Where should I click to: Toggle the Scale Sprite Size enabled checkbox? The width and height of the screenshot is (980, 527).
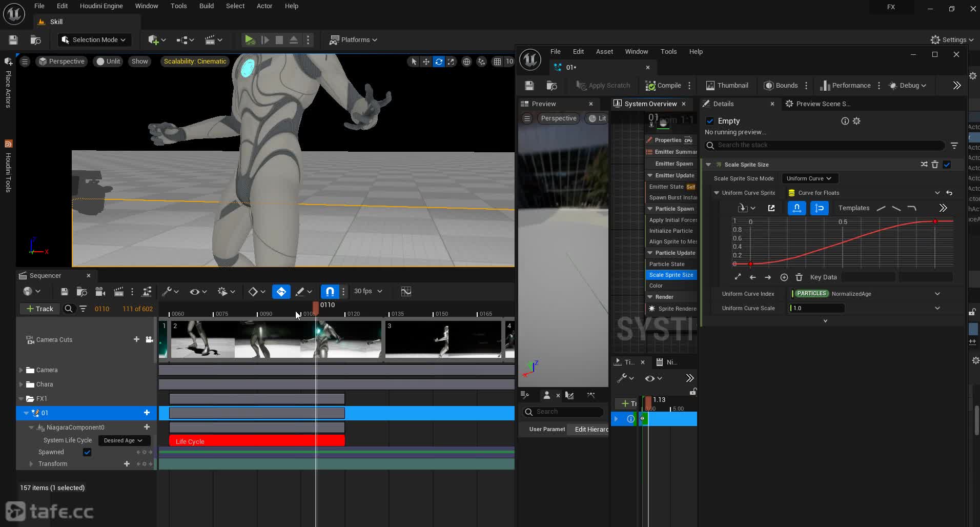click(947, 165)
